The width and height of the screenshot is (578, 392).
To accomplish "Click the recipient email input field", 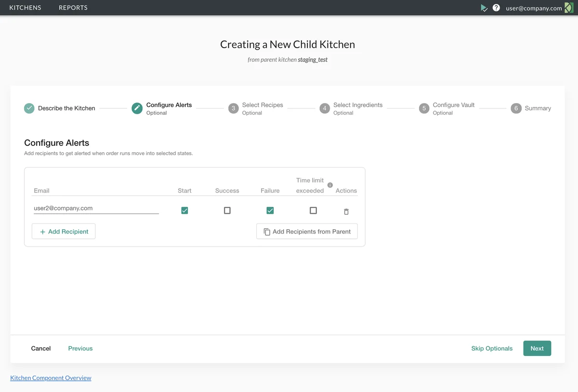I will pos(96,209).
